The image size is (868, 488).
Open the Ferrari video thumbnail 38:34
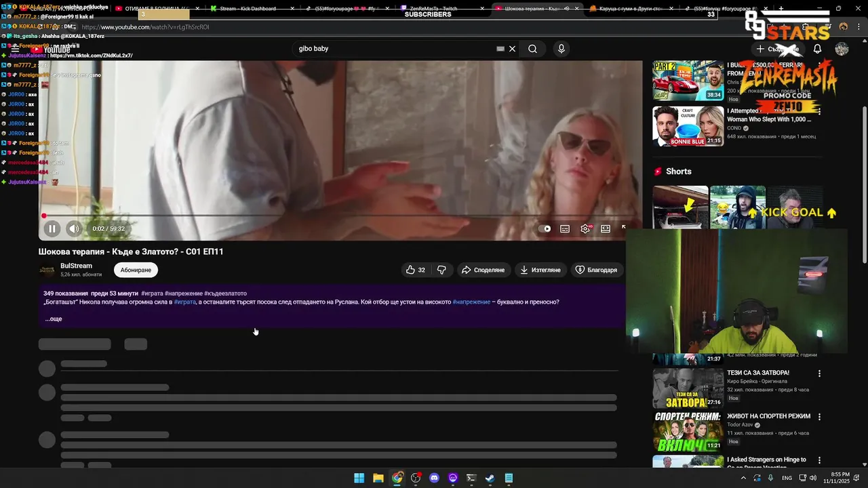point(688,81)
